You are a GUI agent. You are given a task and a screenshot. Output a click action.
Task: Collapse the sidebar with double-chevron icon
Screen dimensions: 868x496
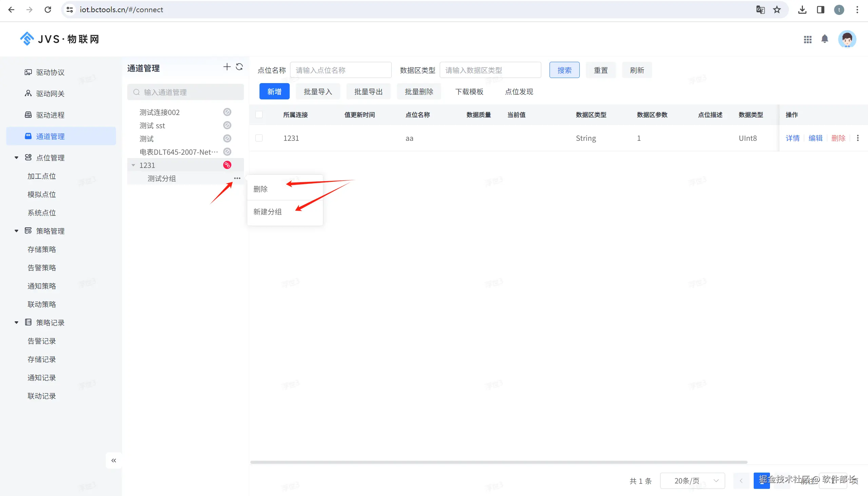click(x=114, y=460)
